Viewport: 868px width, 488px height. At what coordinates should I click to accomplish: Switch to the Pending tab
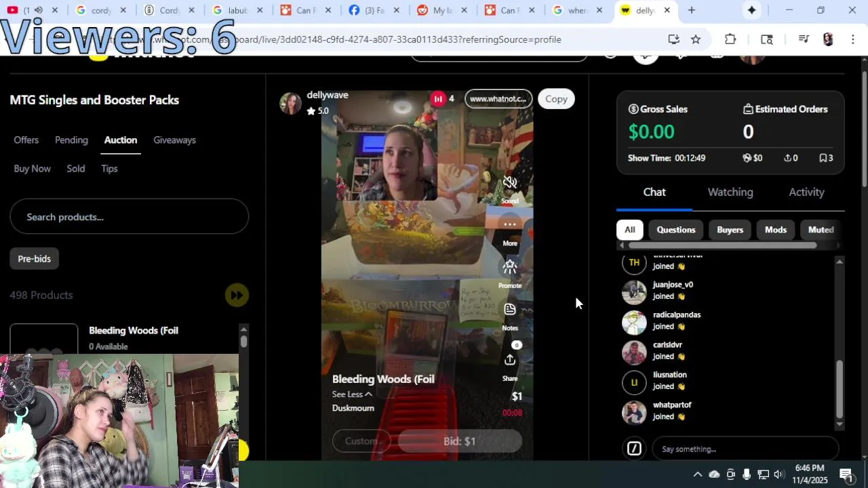tap(71, 140)
